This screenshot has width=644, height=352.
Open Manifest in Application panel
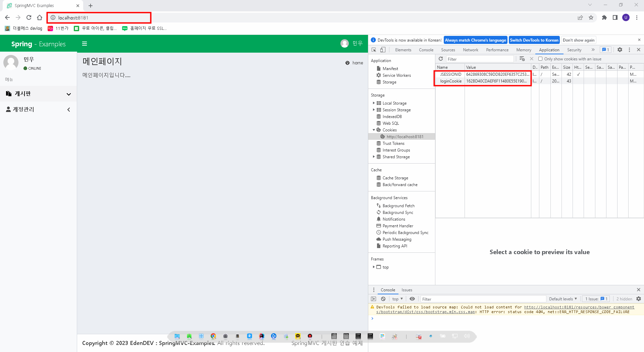tap(390, 68)
